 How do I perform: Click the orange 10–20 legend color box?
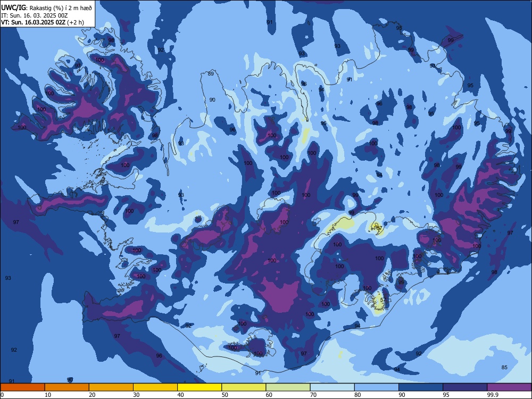(67, 387)
